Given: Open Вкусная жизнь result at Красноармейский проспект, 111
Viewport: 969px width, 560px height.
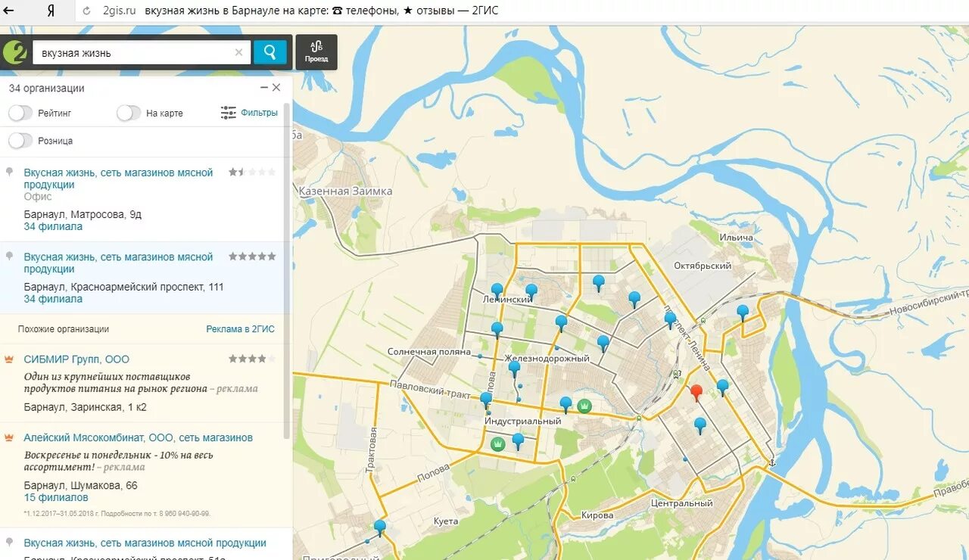Looking at the screenshot, I should [118, 263].
